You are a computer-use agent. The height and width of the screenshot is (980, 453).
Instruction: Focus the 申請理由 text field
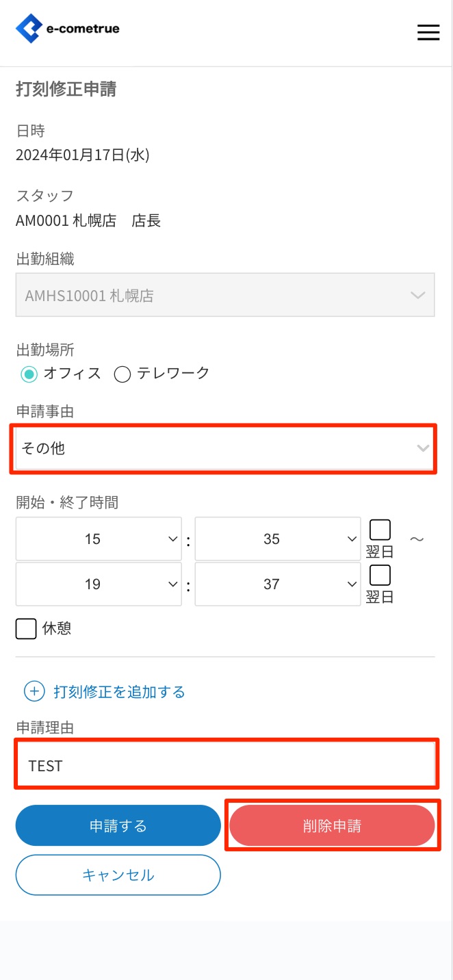pos(226,766)
